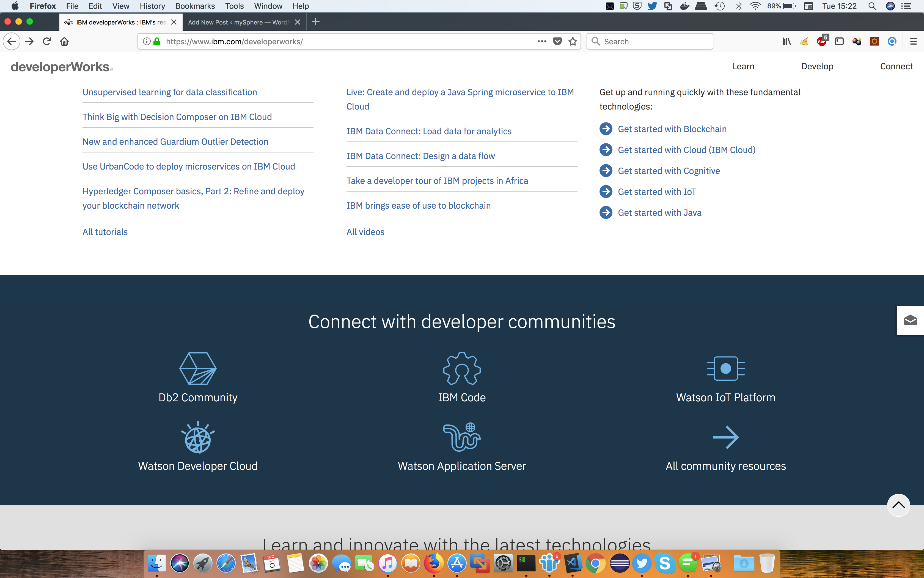Open a new browser tab
Viewport: 924px width, 578px height.
[316, 22]
